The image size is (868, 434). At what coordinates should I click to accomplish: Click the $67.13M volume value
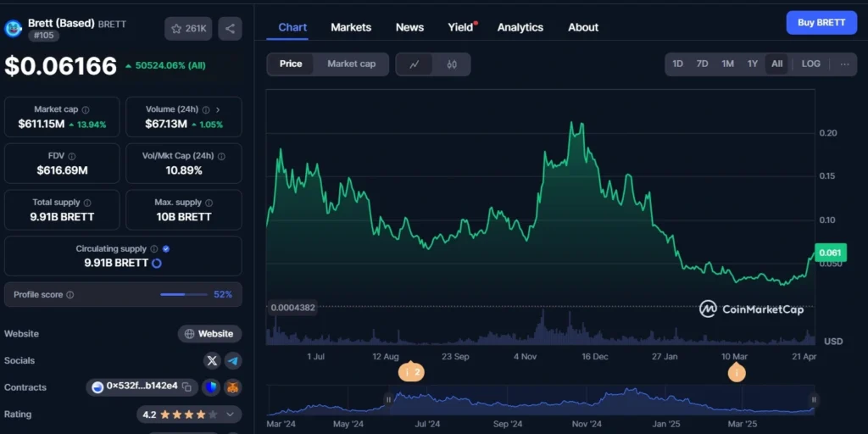[x=166, y=124]
